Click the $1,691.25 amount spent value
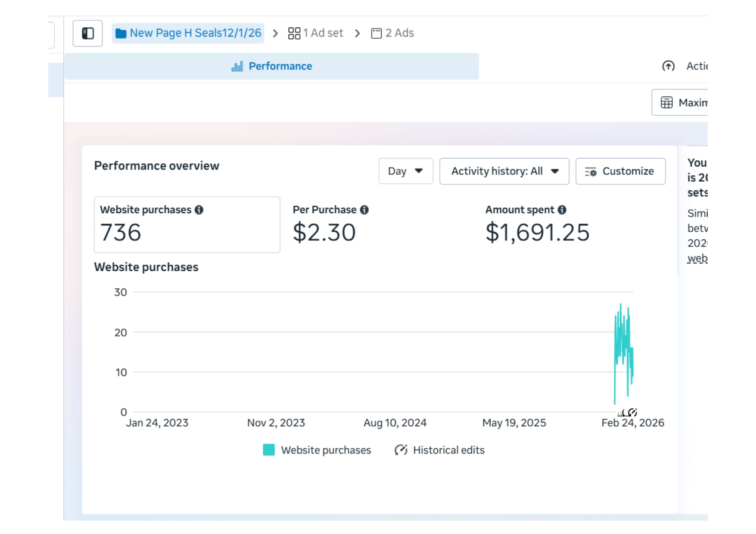Screen dimensions: 756x534 537,233
